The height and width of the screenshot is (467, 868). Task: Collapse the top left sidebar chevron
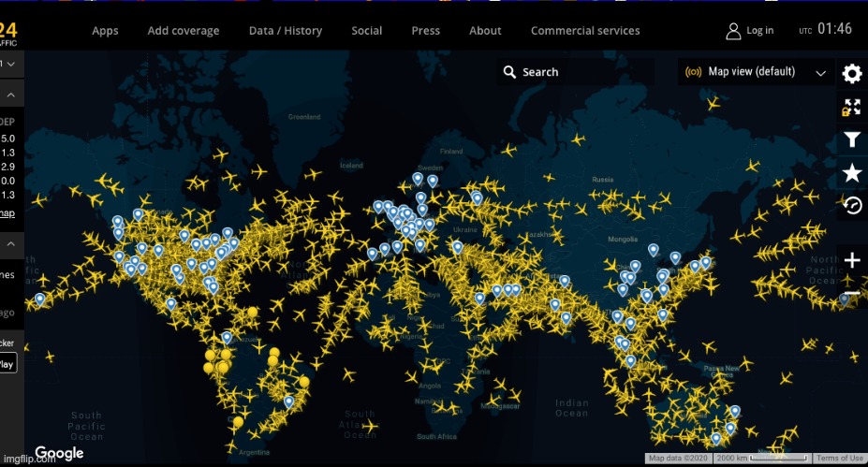11,64
